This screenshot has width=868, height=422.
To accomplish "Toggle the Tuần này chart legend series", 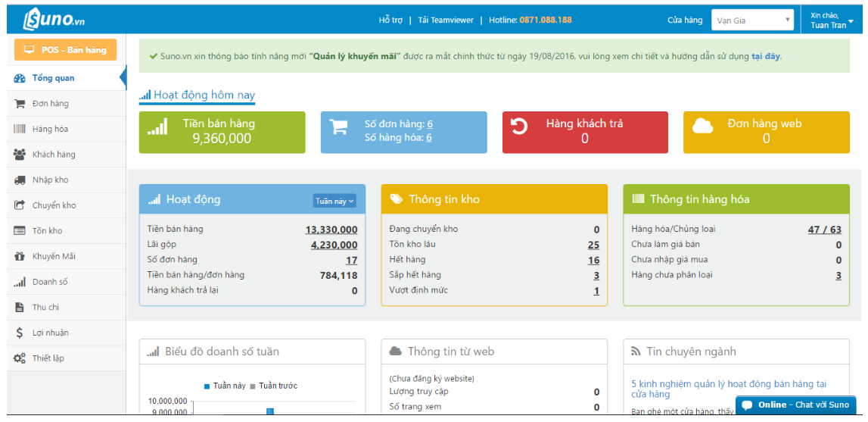I will [x=225, y=386].
